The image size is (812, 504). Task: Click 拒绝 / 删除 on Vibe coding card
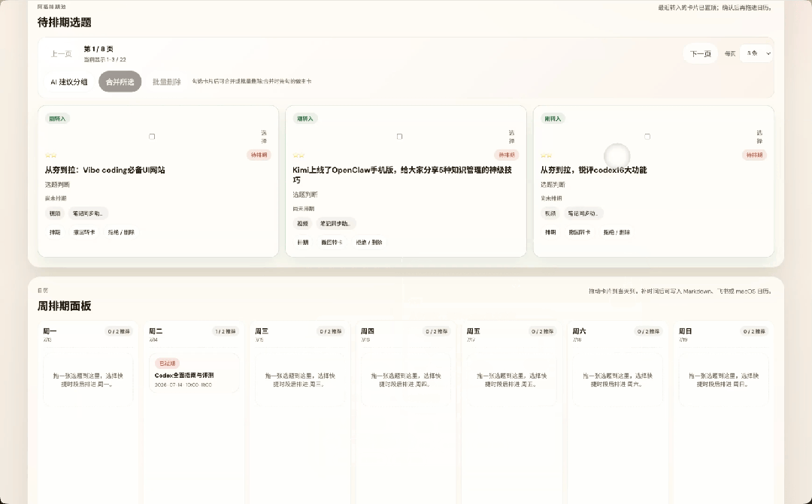click(121, 232)
